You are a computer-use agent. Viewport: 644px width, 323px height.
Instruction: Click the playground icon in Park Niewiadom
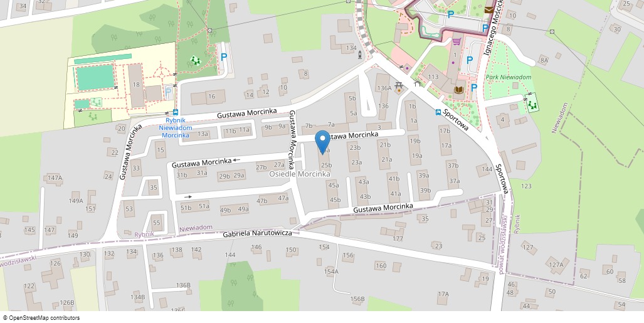(533, 103)
